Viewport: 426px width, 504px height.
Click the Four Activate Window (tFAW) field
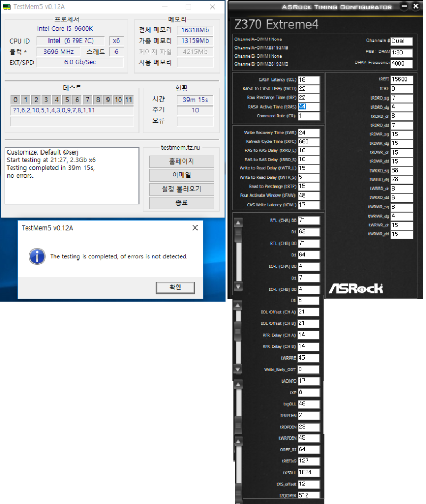point(309,196)
